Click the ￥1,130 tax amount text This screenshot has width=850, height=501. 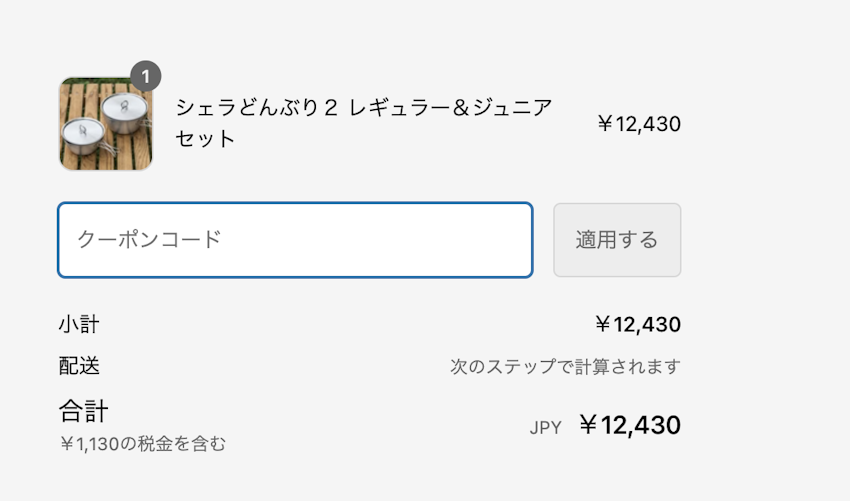pos(96,443)
